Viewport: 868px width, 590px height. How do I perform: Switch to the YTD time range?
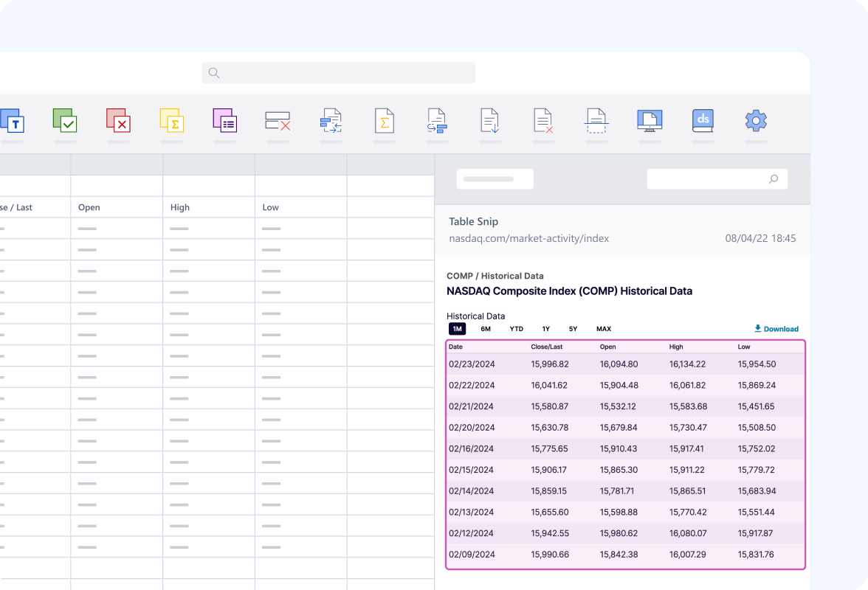click(x=517, y=329)
